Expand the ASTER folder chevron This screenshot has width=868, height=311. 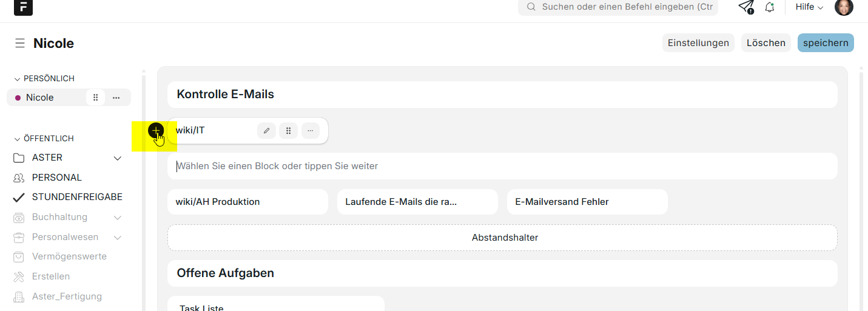coord(118,158)
